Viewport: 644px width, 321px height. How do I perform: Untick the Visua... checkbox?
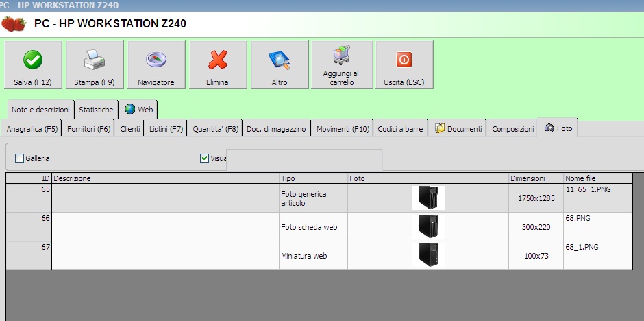(x=204, y=158)
